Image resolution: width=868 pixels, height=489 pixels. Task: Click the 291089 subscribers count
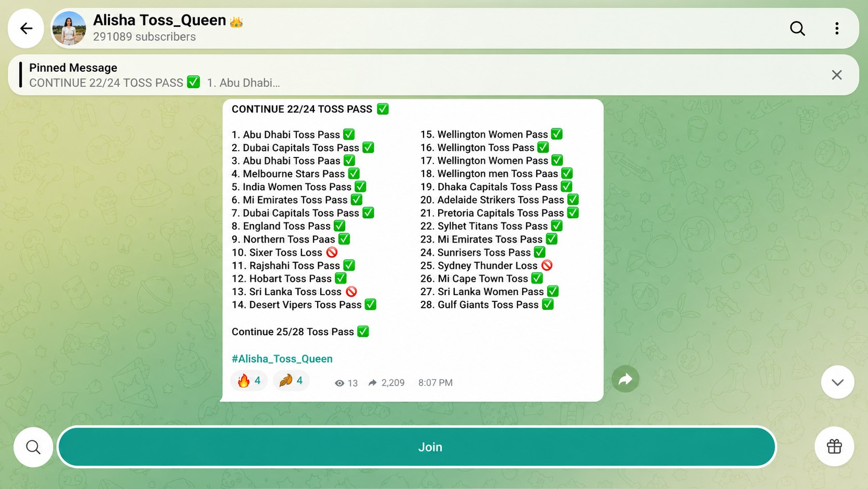(144, 37)
